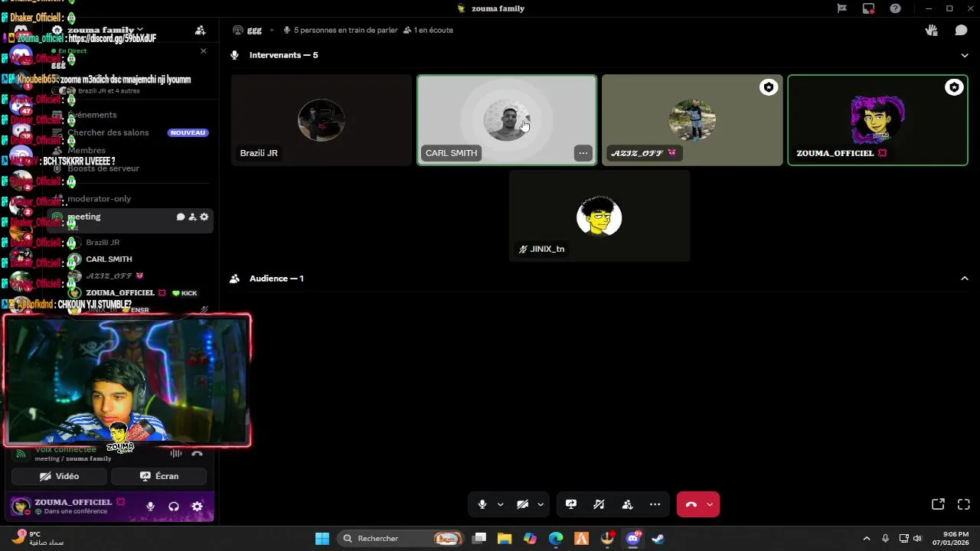This screenshot has height=551, width=980.
Task: Open File Explorer from taskbar
Action: tap(505, 539)
